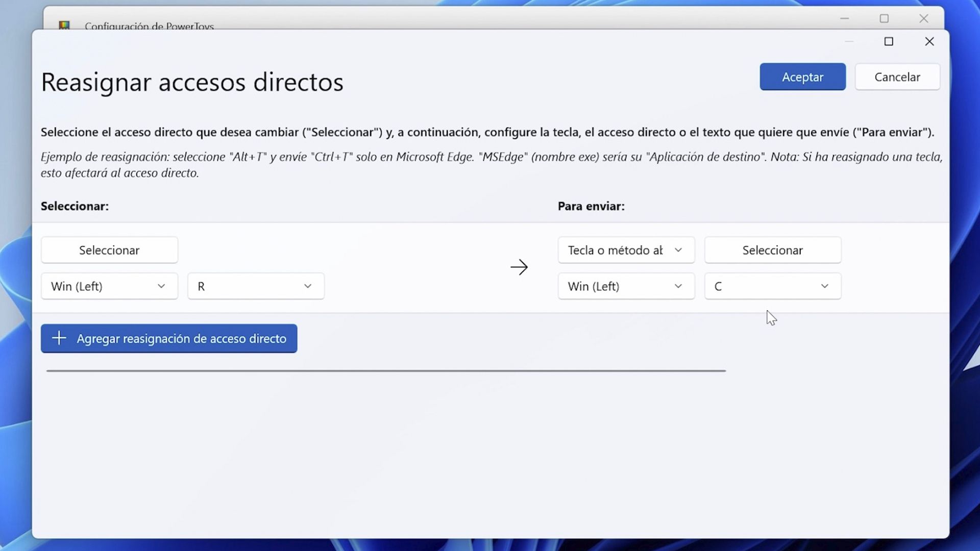
Task: Minimize the background Configuración de PowerToys window
Action: tap(844, 18)
